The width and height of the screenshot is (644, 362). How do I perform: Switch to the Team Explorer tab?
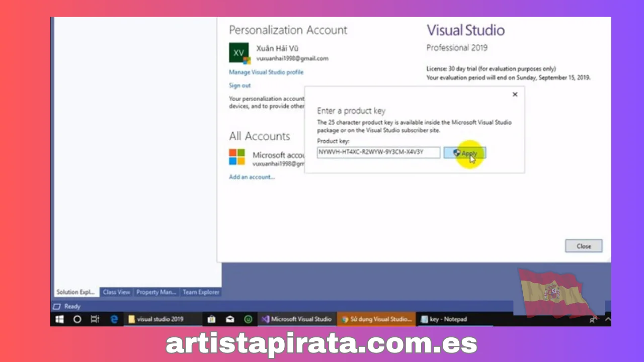coord(201,292)
